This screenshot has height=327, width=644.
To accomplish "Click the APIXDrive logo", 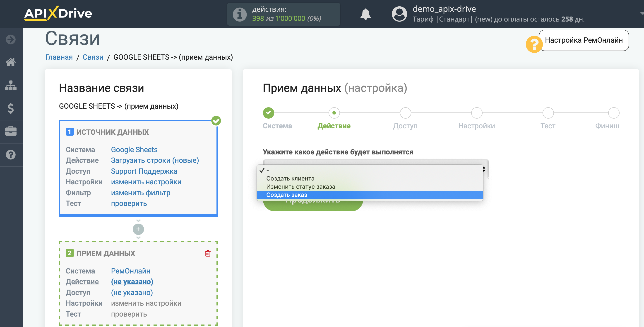I will point(58,14).
